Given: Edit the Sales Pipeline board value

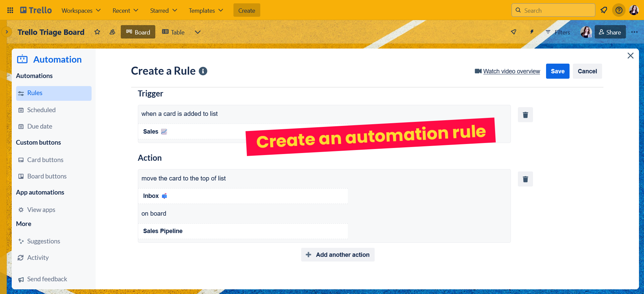Looking at the screenshot, I should click(x=243, y=231).
